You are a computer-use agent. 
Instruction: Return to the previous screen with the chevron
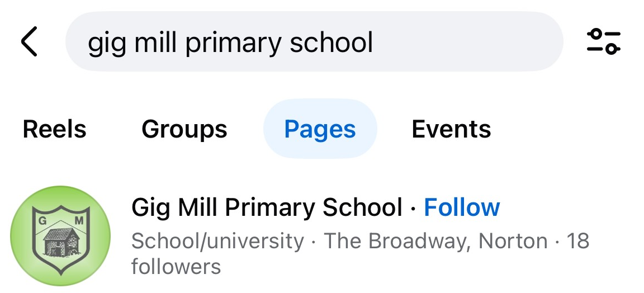(x=29, y=42)
